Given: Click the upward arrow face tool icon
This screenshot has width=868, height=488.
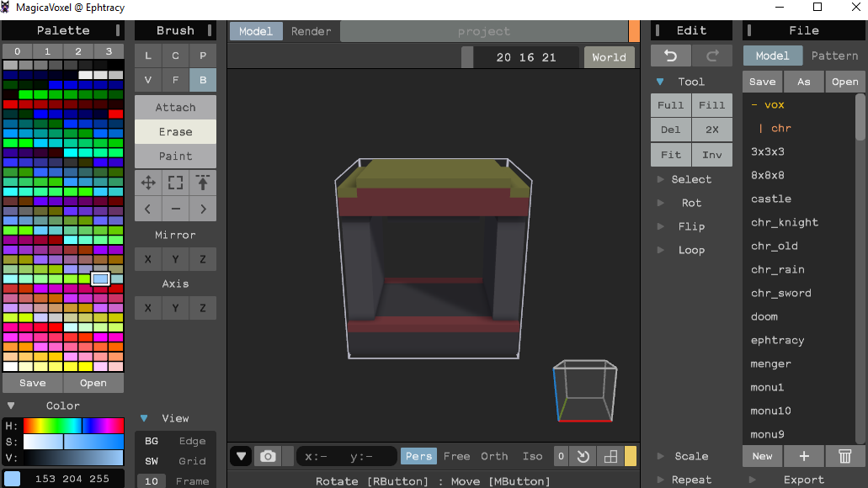Looking at the screenshot, I should click(203, 183).
